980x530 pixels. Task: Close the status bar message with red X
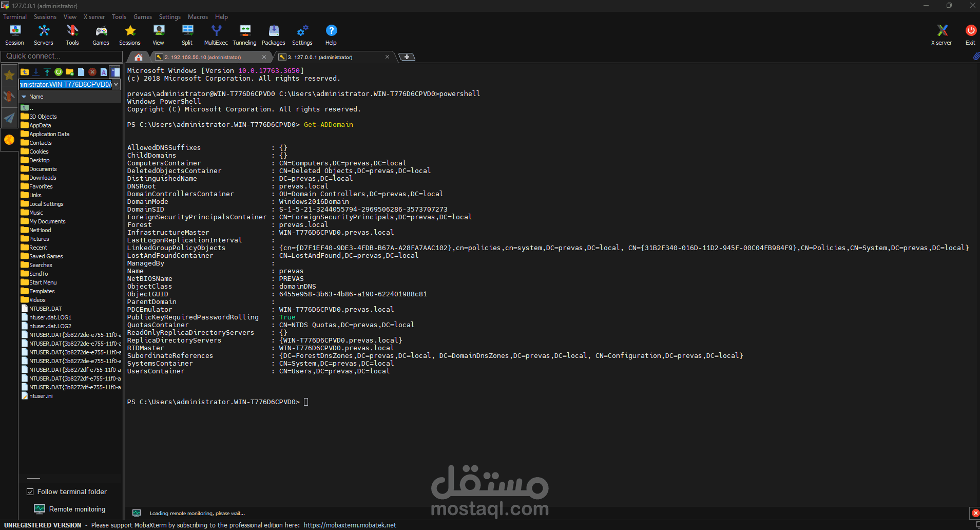coord(975,513)
